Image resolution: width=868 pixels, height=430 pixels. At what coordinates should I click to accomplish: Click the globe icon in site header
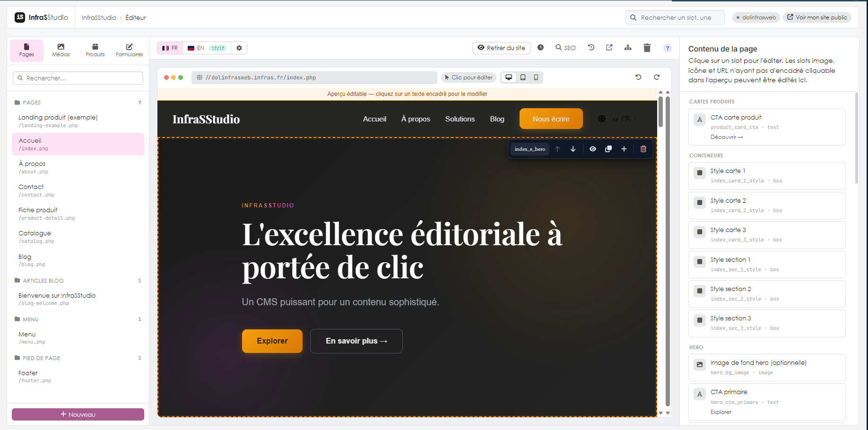coord(601,119)
